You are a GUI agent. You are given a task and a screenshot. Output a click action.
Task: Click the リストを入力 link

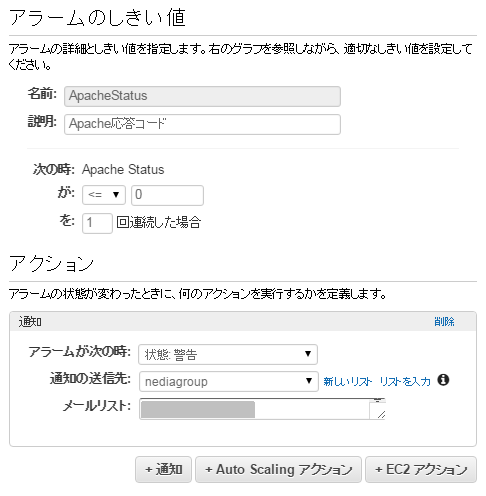[x=405, y=381]
